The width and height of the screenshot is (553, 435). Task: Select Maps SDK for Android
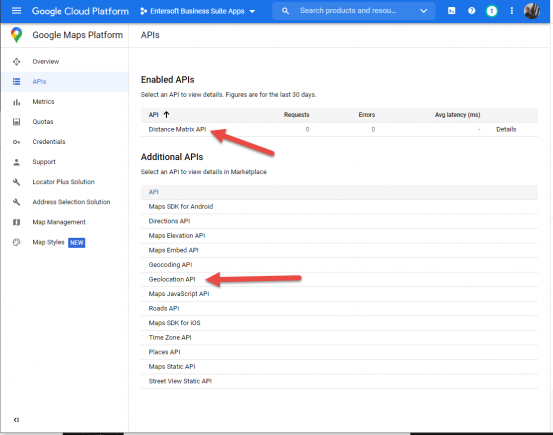pyautogui.click(x=339, y=207)
